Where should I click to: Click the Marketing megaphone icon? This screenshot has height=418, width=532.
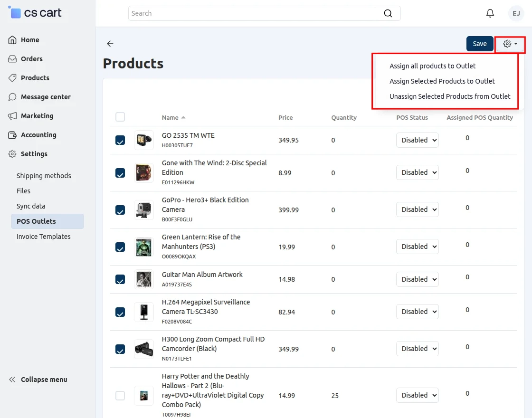pos(12,116)
